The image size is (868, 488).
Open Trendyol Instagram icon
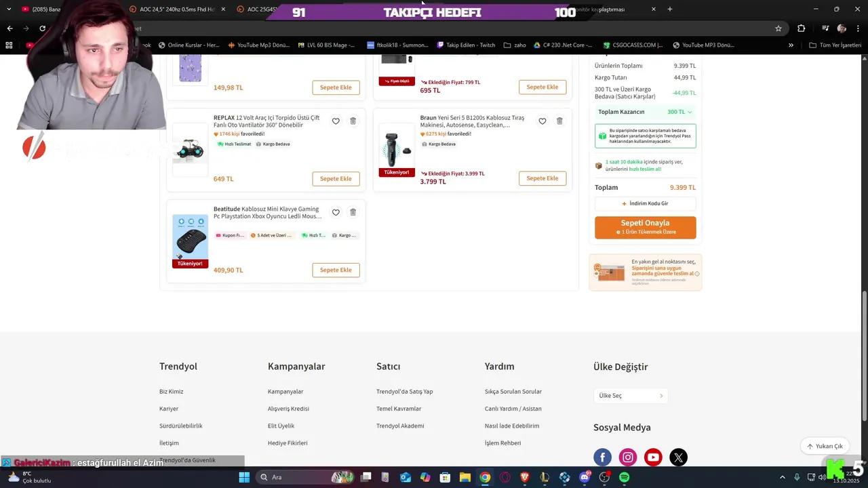click(x=628, y=457)
